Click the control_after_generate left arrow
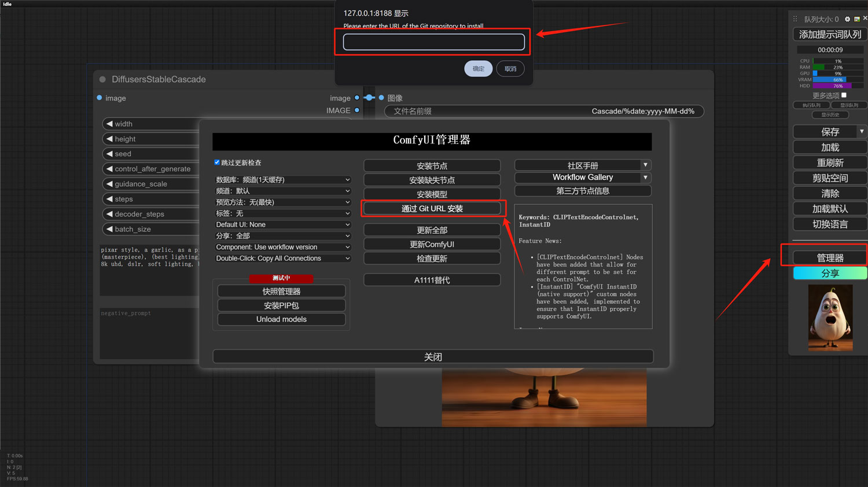Viewport: 868px width, 487px height. point(109,169)
